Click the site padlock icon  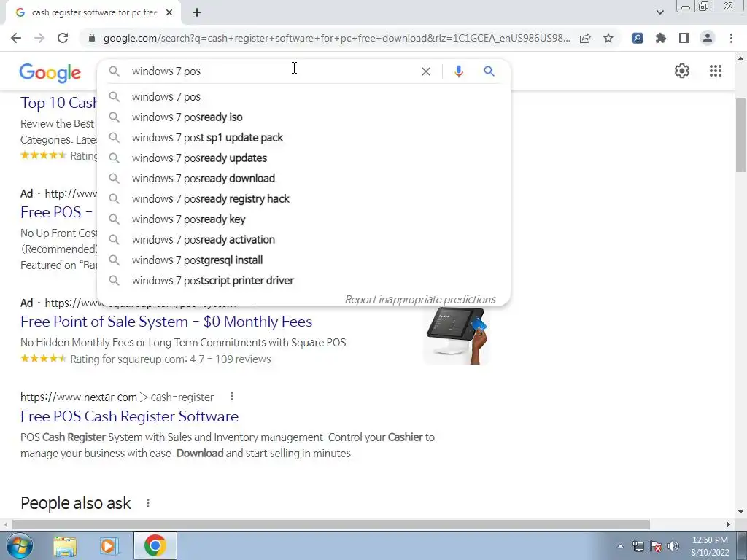tap(92, 38)
